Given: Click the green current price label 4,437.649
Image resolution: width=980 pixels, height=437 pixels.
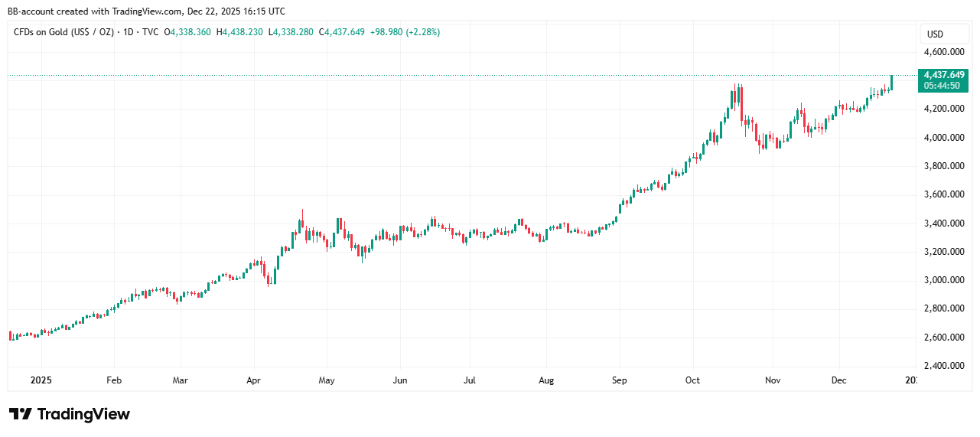Looking at the screenshot, I should [x=944, y=75].
